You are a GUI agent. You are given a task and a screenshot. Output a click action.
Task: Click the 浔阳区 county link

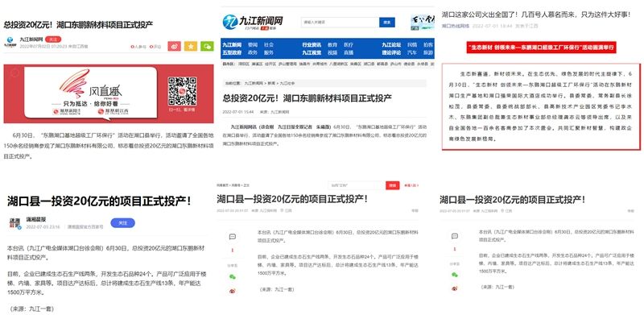(244, 64)
